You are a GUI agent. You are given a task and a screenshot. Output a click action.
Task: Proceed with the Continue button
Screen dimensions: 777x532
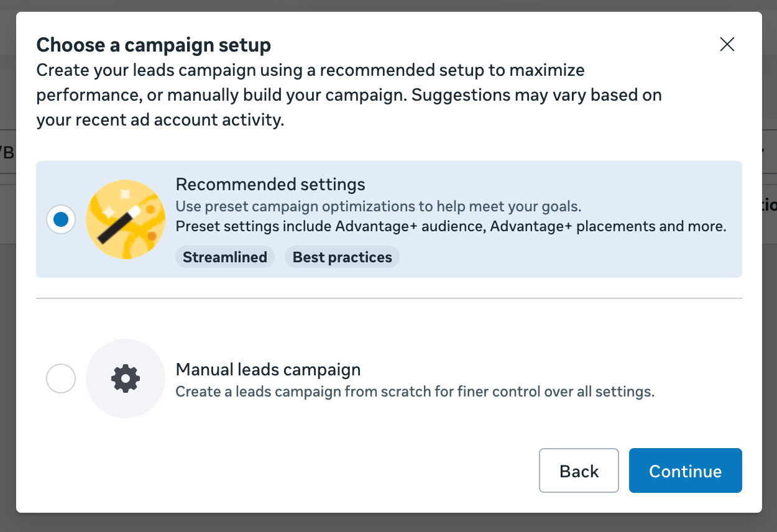coord(686,470)
